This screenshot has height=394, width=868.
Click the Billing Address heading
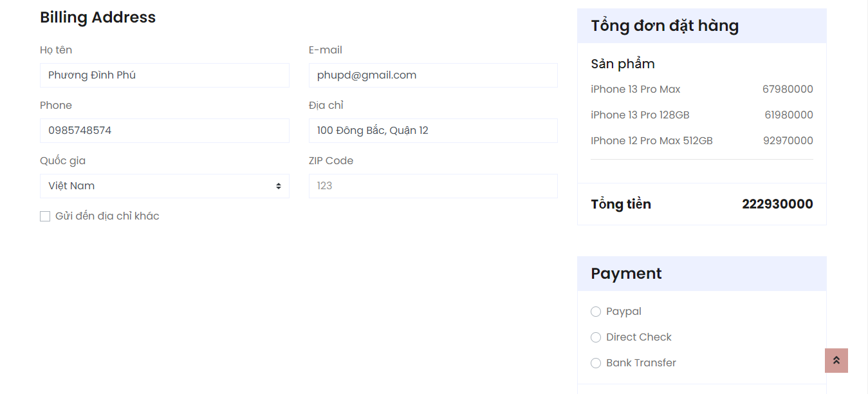(98, 17)
